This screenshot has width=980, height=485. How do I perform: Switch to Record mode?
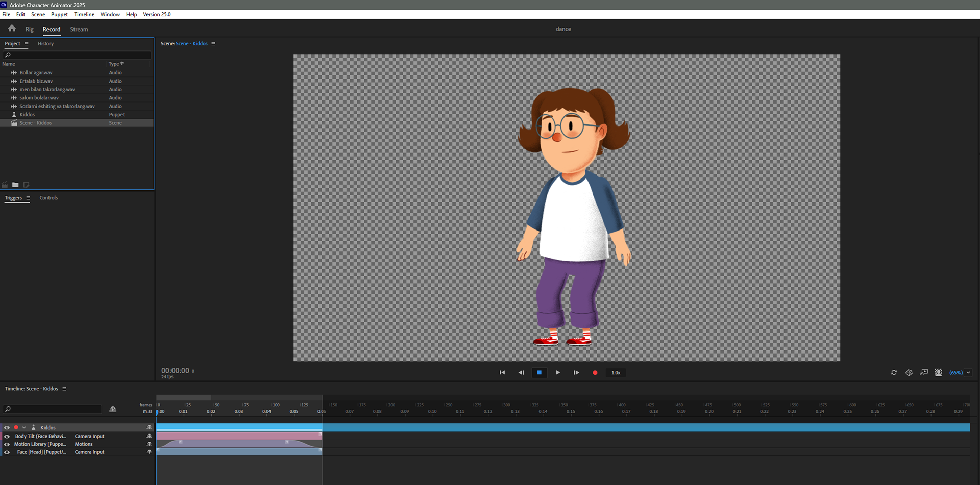[52, 29]
